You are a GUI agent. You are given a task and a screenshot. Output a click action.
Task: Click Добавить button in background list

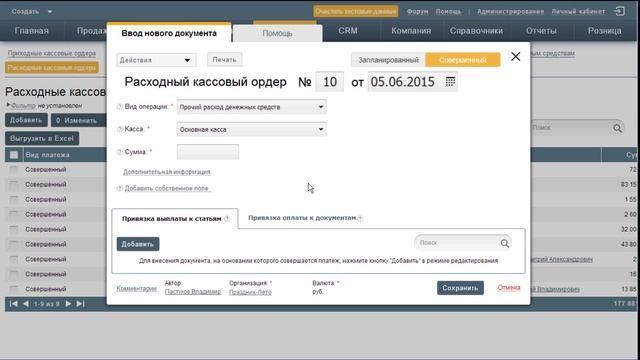click(x=26, y=120)
